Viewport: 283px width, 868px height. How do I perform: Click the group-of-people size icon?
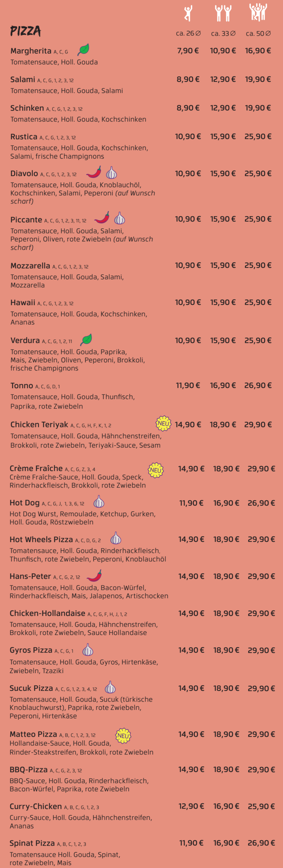pos(258,12)
